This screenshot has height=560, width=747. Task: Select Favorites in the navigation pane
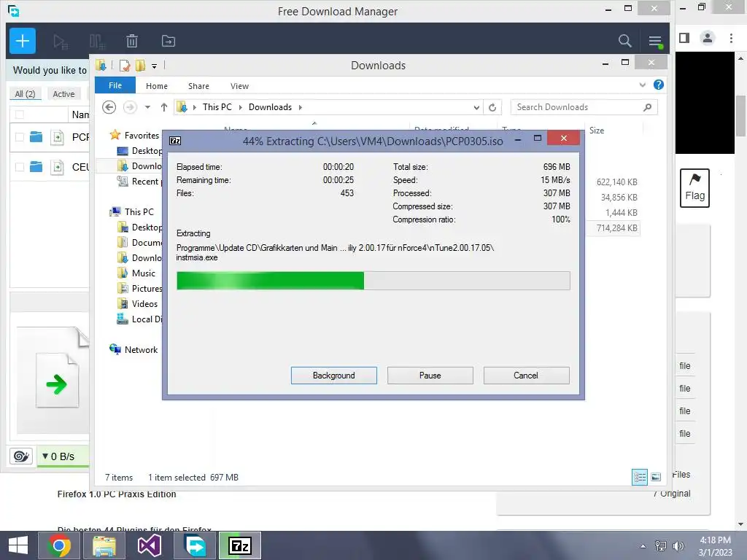(142, 135)
